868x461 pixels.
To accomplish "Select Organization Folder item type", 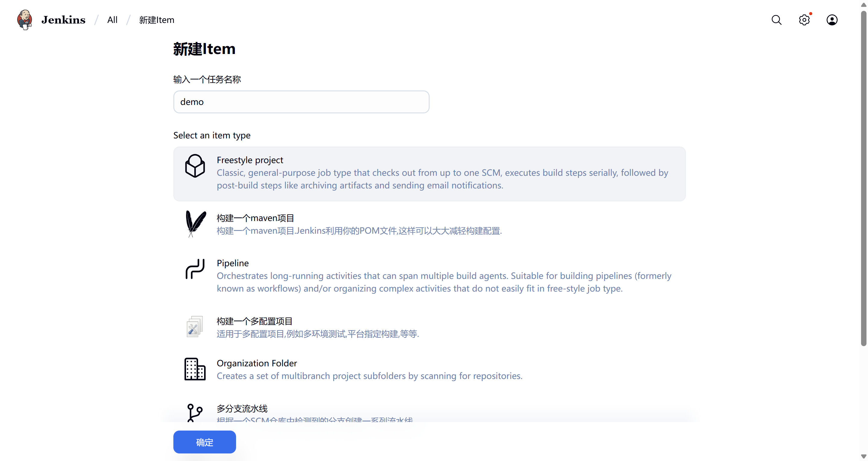I will click(x=257, y=363).
